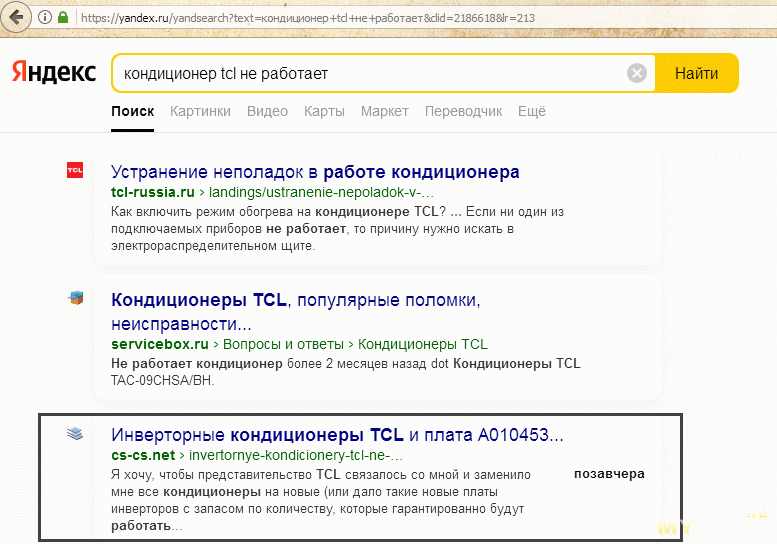Open the tcl-russia.ru domain link

pyautogui.click(x=153, y=192)
